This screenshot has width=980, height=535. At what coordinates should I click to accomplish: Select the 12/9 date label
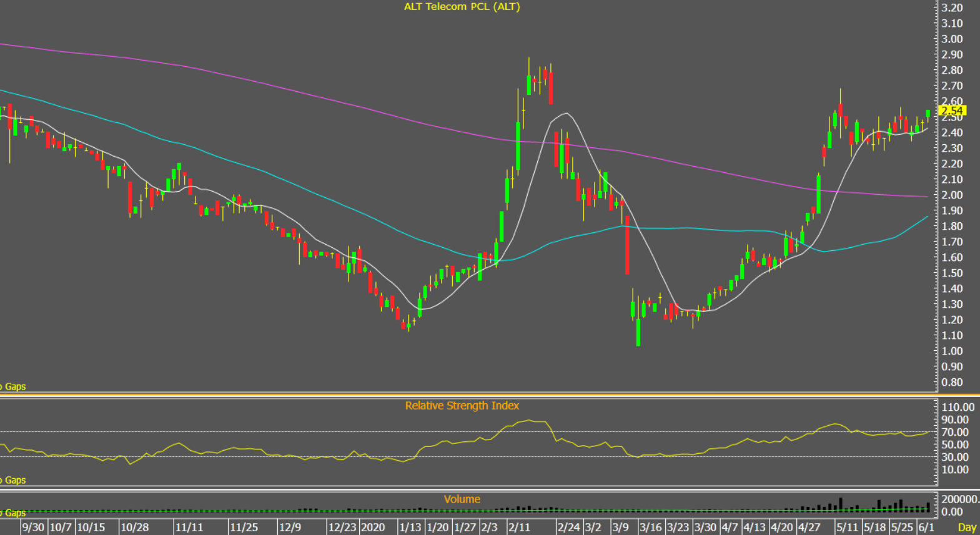(290, 528)
